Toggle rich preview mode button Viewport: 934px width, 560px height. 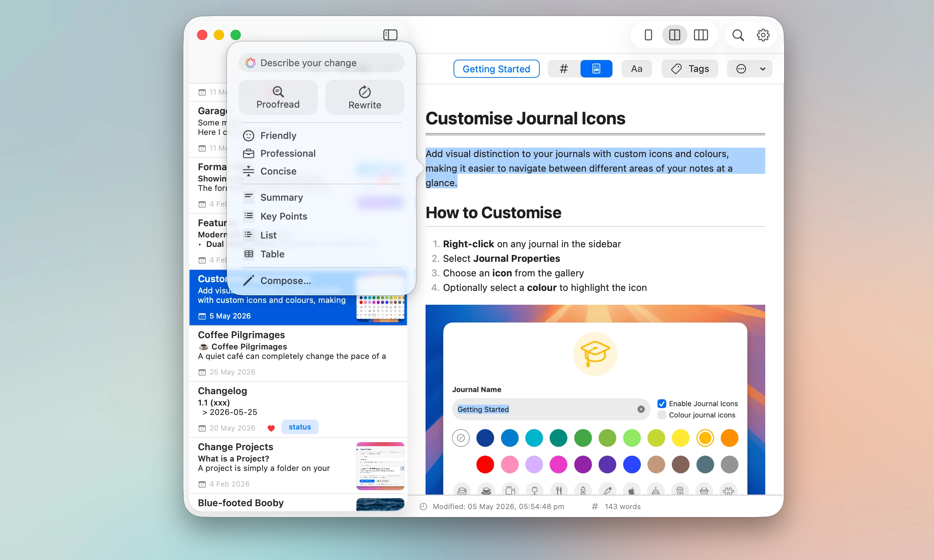pos(596,69)
